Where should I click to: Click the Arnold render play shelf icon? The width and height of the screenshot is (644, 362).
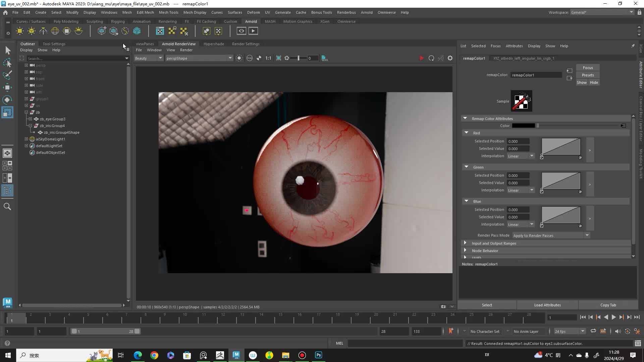coord(253,31)
